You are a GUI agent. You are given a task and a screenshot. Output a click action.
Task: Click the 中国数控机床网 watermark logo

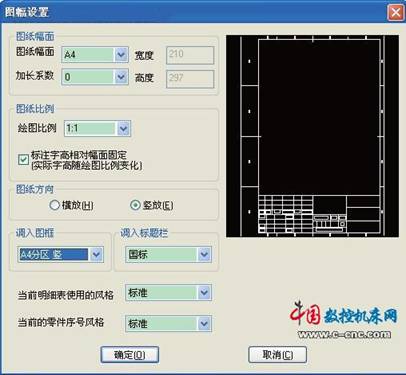[343, 319]
